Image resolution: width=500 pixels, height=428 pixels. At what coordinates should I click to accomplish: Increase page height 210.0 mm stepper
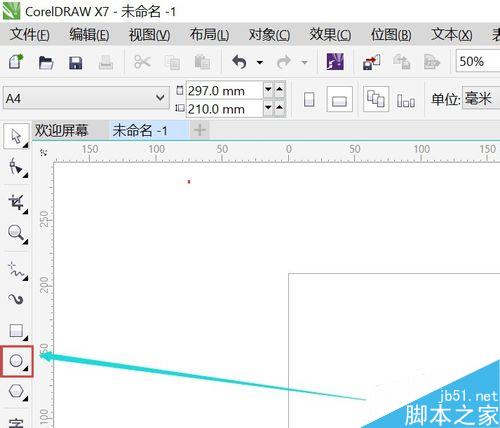pyautogui.click(x=280, y=108)
